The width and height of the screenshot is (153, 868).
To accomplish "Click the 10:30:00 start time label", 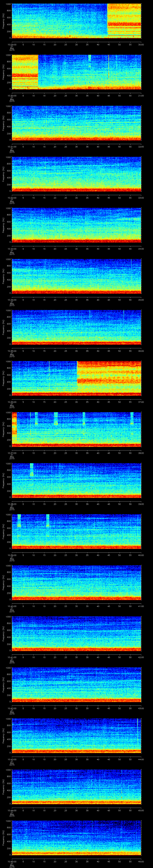I will pos(12,96).
